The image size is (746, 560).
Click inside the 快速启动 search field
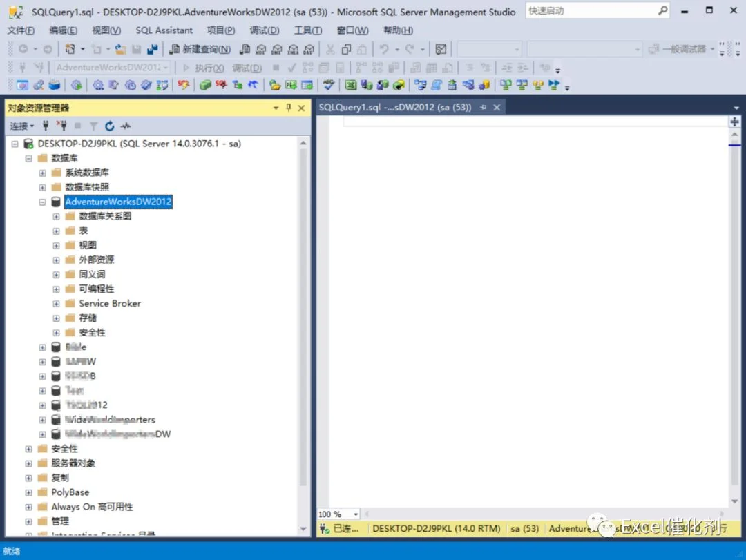591,10
